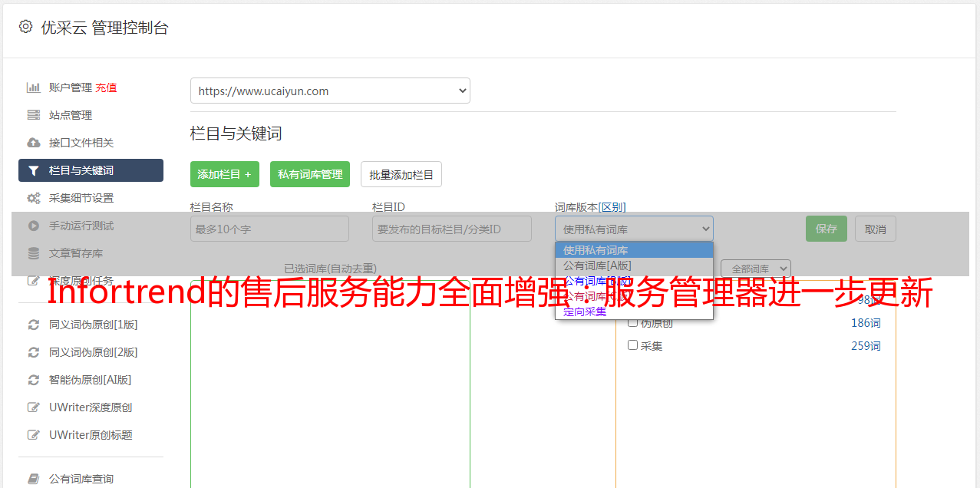Open UWriter原创标题 in the sidebar

[x=91, y=435]
